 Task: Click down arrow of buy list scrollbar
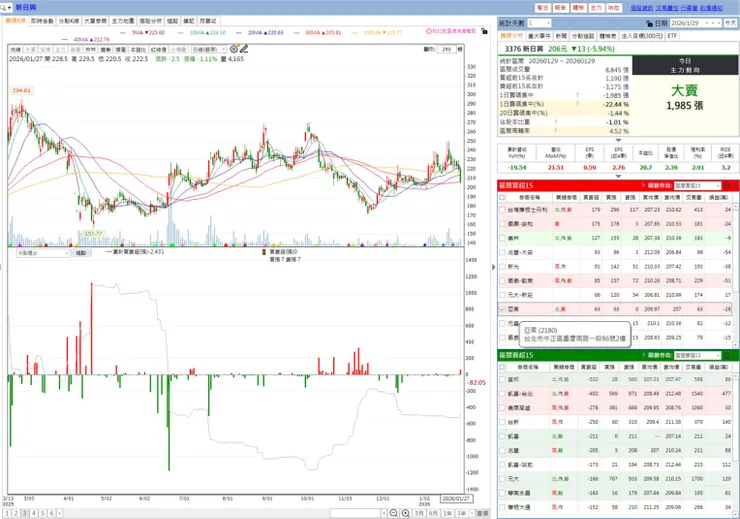click(x=736, y=343)
